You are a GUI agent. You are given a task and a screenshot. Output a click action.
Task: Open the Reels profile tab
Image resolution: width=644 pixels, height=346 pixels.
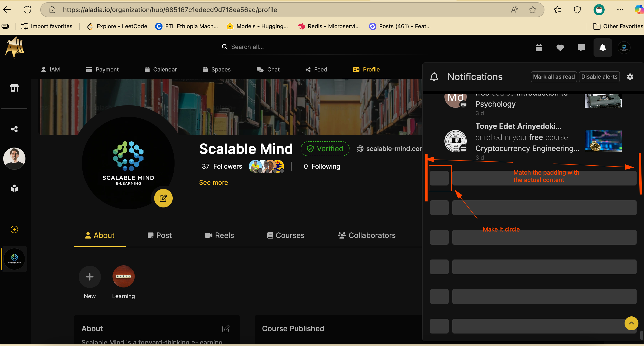[219, 235]
